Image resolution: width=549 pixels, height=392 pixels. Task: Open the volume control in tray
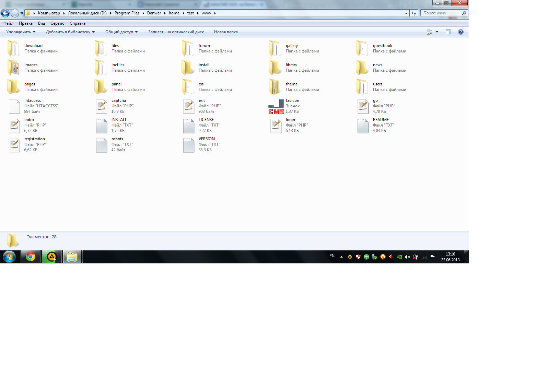pos(407,257)
